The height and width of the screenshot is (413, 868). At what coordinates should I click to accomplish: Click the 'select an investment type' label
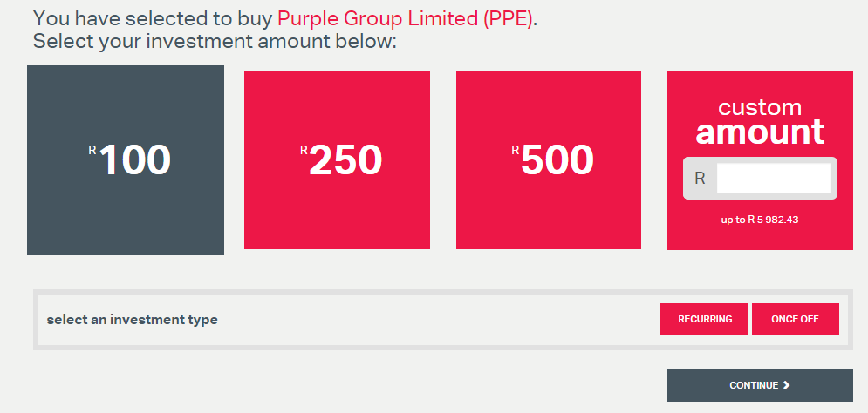click(132, 320)
